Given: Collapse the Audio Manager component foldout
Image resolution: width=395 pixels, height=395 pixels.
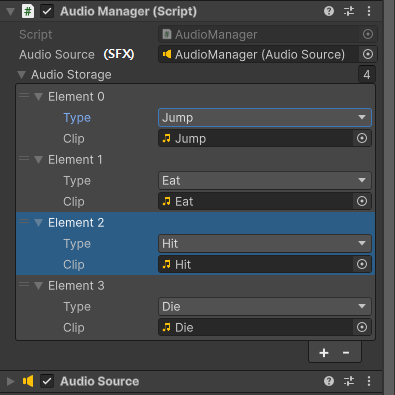Looking at the screenshot, I should coord(11,12).
